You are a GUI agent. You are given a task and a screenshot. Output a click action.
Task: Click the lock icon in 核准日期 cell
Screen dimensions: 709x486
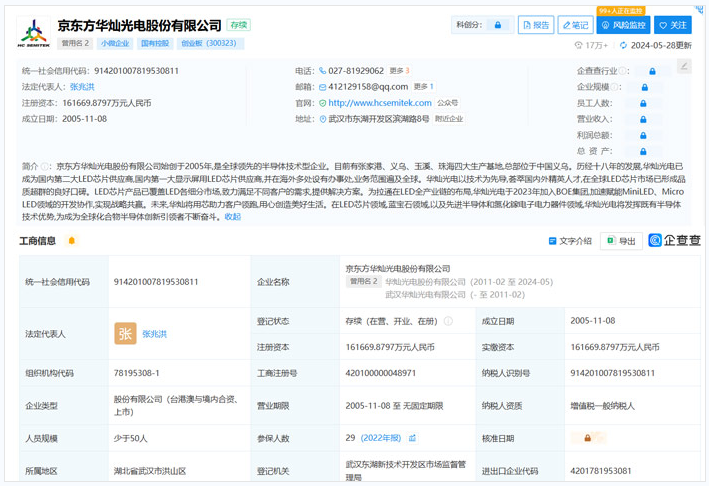click(587, 438)
